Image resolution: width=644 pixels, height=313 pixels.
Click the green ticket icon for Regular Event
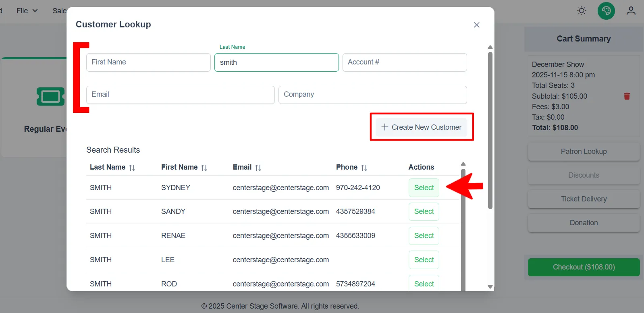click(x=50, y=97)
